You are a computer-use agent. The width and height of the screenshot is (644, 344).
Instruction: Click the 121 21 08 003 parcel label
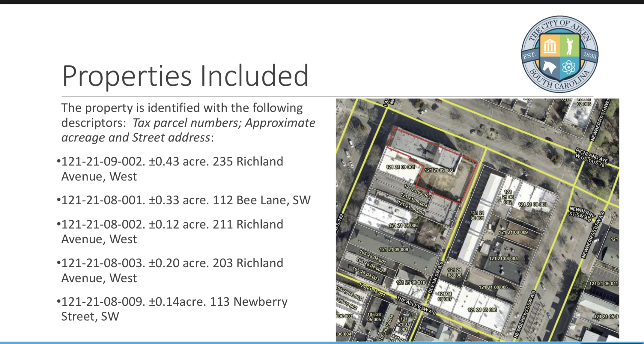[x=532, y=204]
